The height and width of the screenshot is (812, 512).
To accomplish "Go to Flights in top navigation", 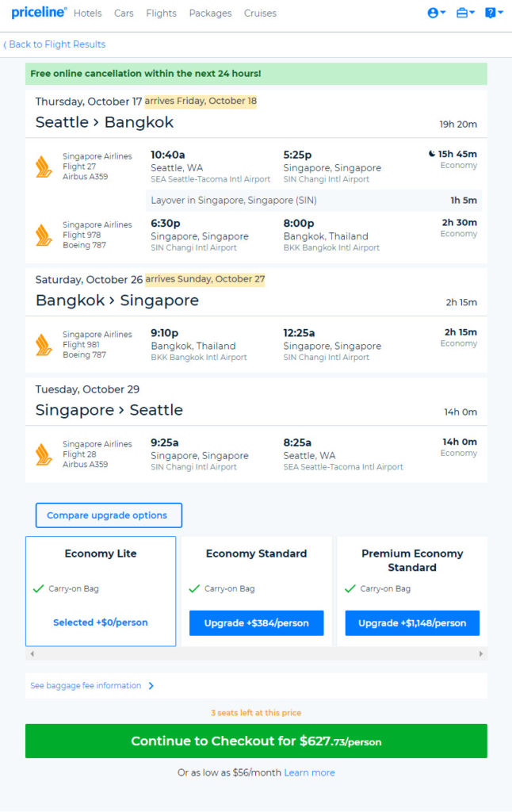I will click(161, 13).
